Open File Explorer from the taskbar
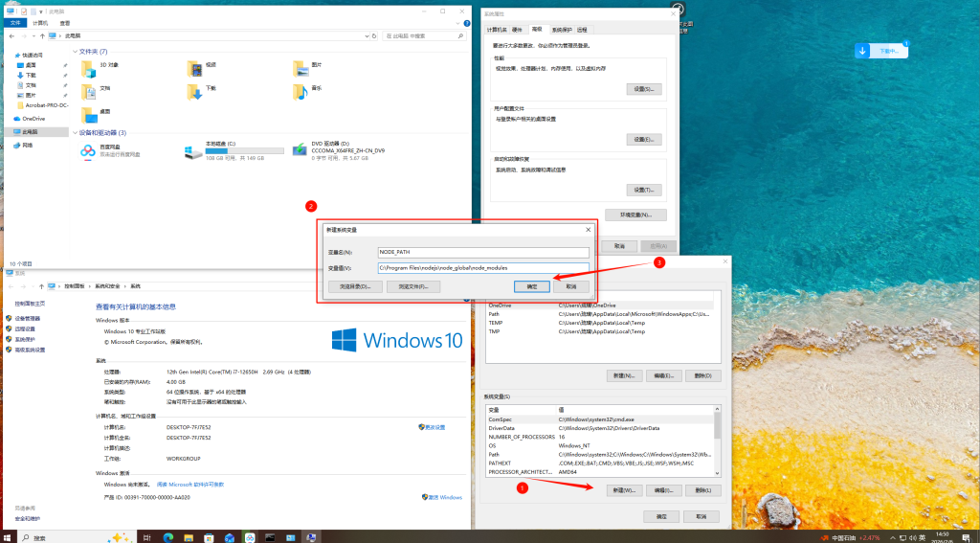This screenshot has height=543, width=980. 189,537
